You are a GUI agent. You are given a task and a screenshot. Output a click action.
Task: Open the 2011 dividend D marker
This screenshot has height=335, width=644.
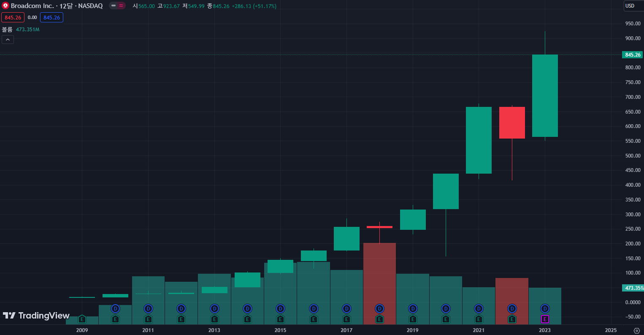coord(148,308)
